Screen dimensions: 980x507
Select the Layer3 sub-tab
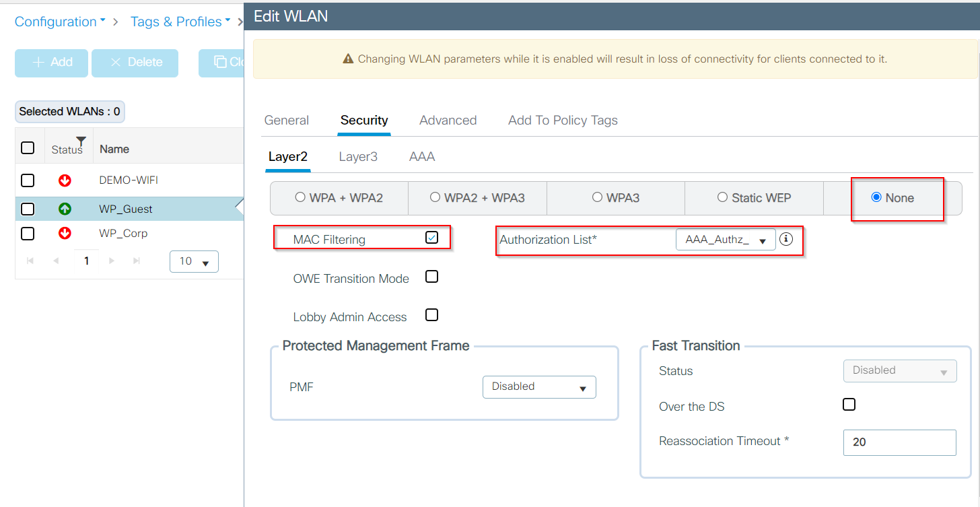[358, 157]
